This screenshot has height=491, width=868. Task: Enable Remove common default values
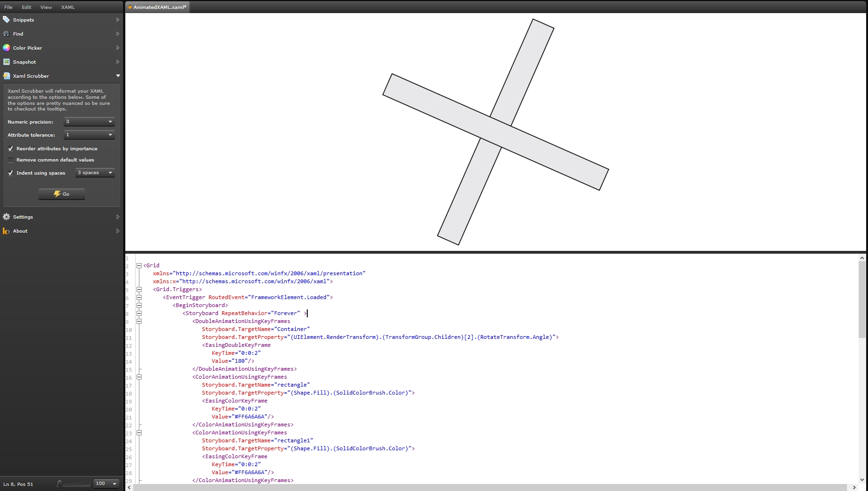tap(10, 160)
